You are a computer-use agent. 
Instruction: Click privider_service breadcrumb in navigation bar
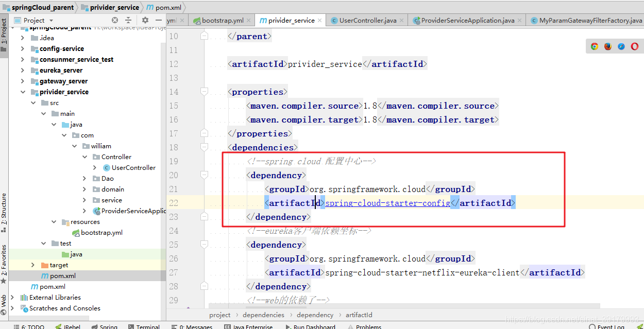click(110, 7)
